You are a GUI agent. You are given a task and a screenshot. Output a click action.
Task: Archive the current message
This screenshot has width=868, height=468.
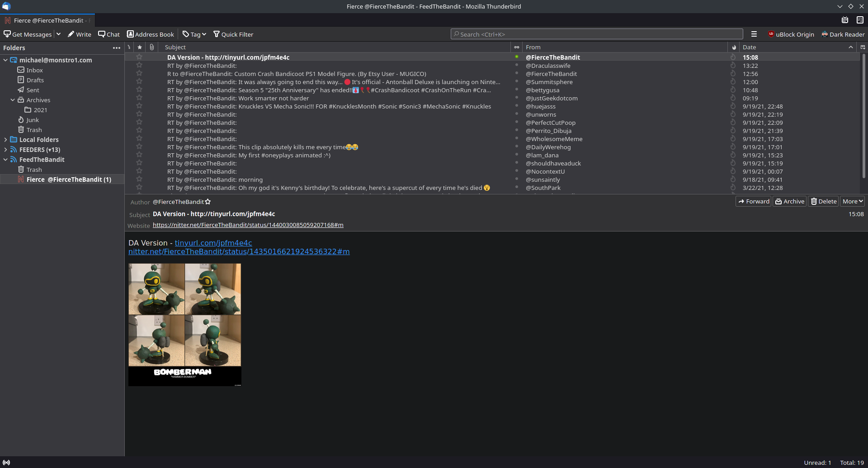click(790, 201)
